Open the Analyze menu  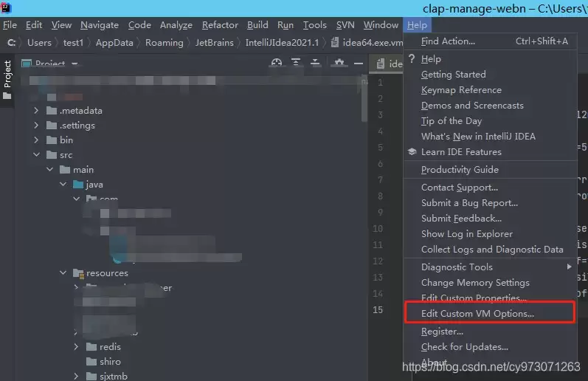point(176,25)
